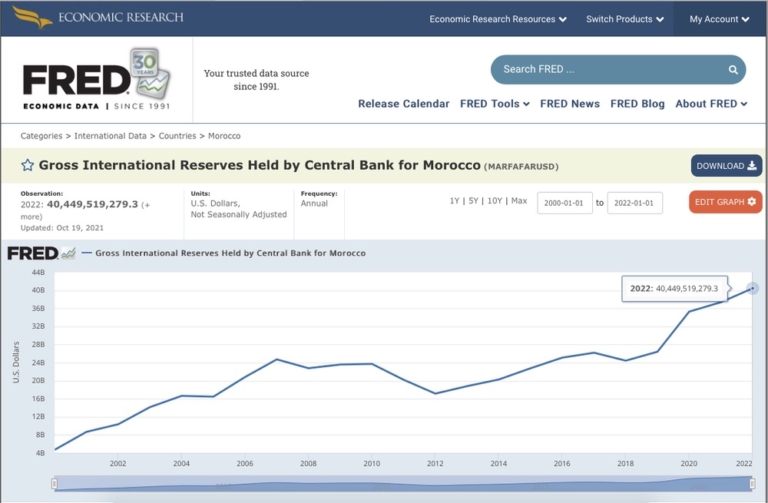Expand the FRED Tools menu

(494, 104)
